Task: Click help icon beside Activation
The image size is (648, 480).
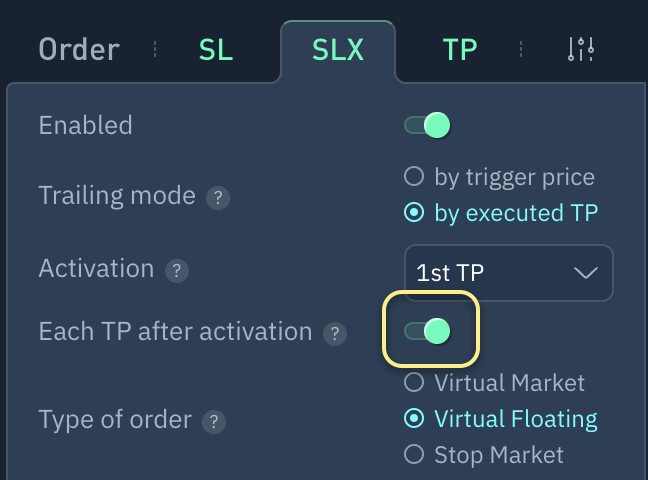Action: tap(176, 270)
